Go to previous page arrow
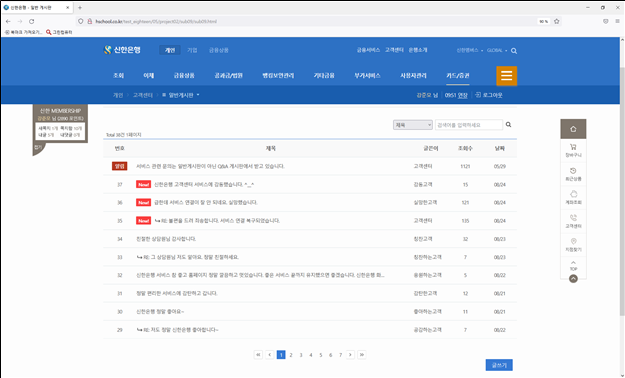The height and width of the screenshot is (378, 625). tap(270, 354)
